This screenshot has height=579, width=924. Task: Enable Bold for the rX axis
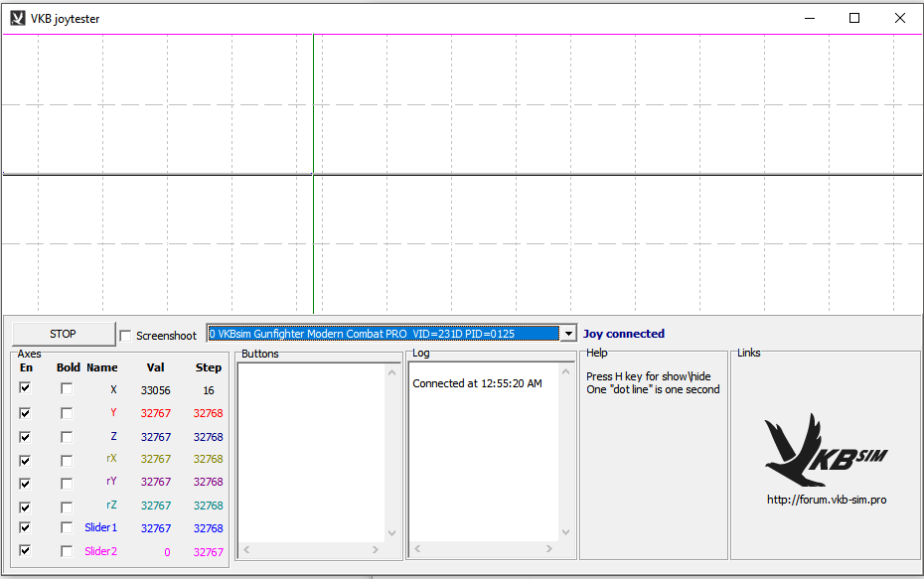click(x=67, y=461)
